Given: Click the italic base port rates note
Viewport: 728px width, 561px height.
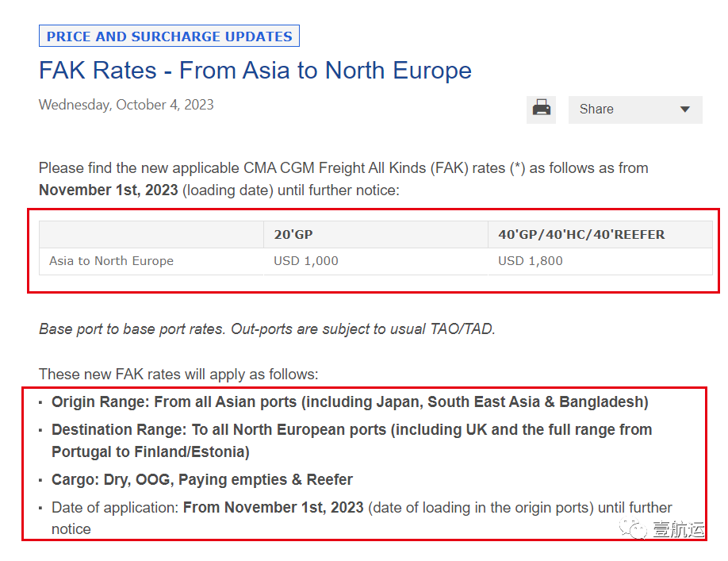Looking at the screenshot, I should [266, 329].
